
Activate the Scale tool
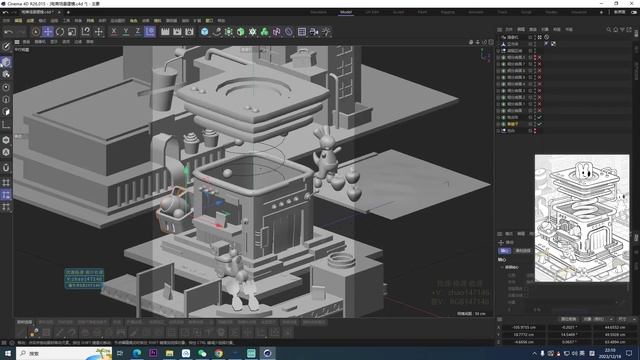tap(72, 32)
